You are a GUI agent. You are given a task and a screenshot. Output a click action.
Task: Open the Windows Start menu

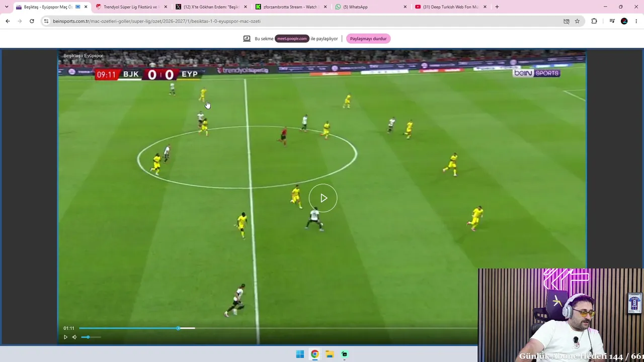click(x=300, y=354)
